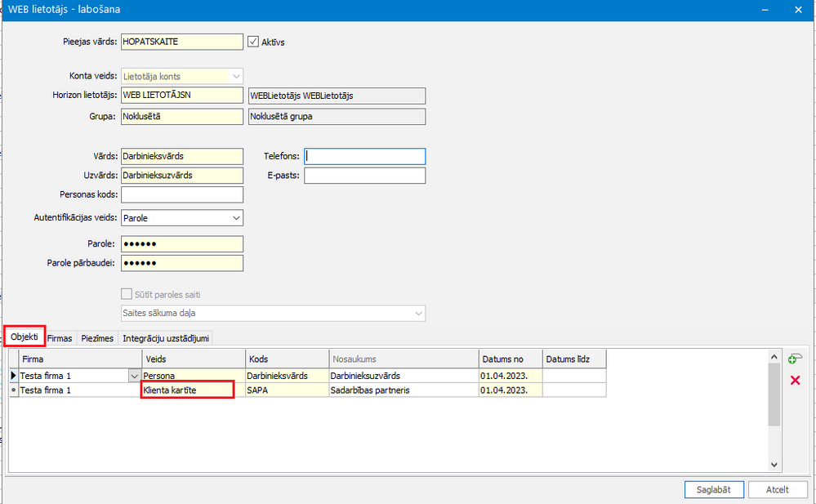Switch to the Firmas tab
The image size is (816, 504).
(x=60, y=337)
